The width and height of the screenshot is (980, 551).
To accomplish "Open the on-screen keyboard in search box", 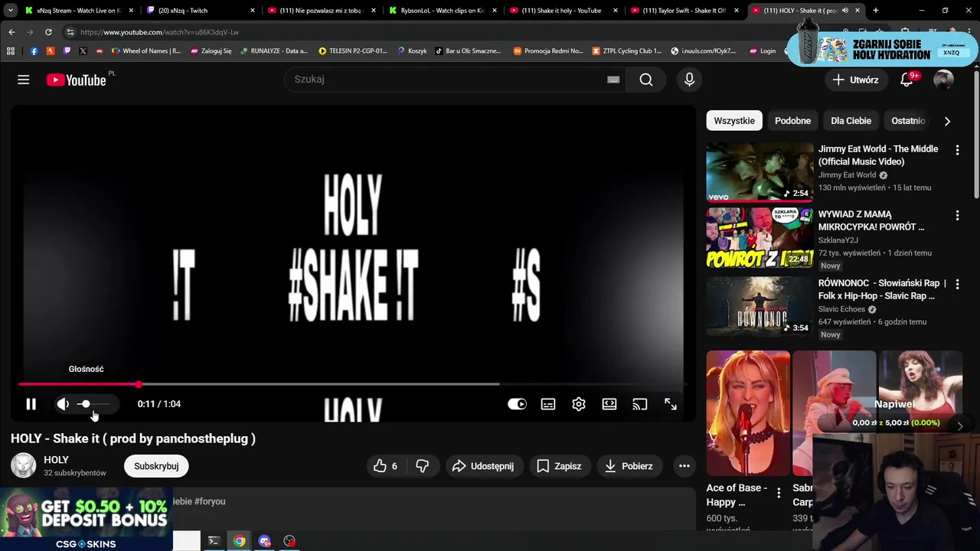I will pyautogui.click(x=613, y=80).
